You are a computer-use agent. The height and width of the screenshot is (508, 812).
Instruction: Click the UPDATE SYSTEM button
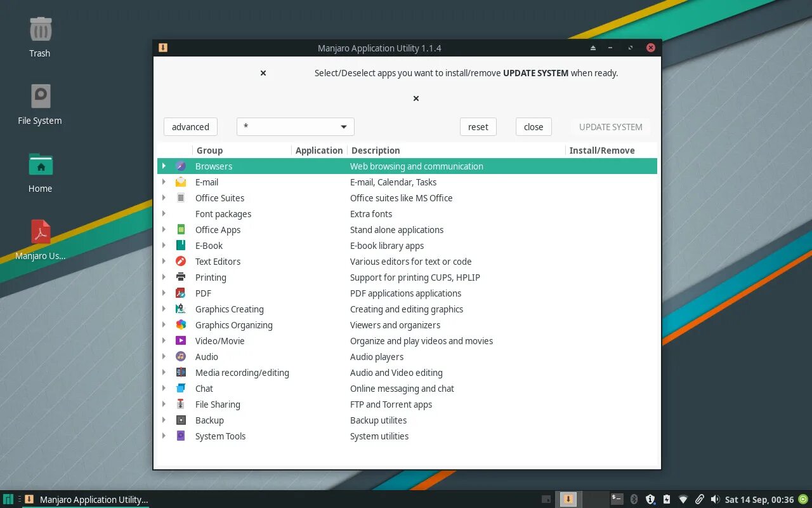click(611, 126)
